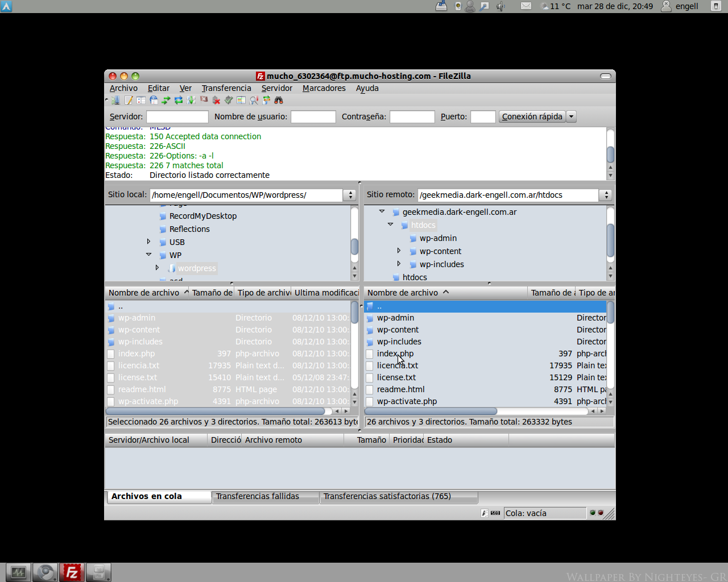Screen dimensions: 728x582
Task: Select local file wp-activate.php
Action: pyautogui.click(x=228, y=401)
